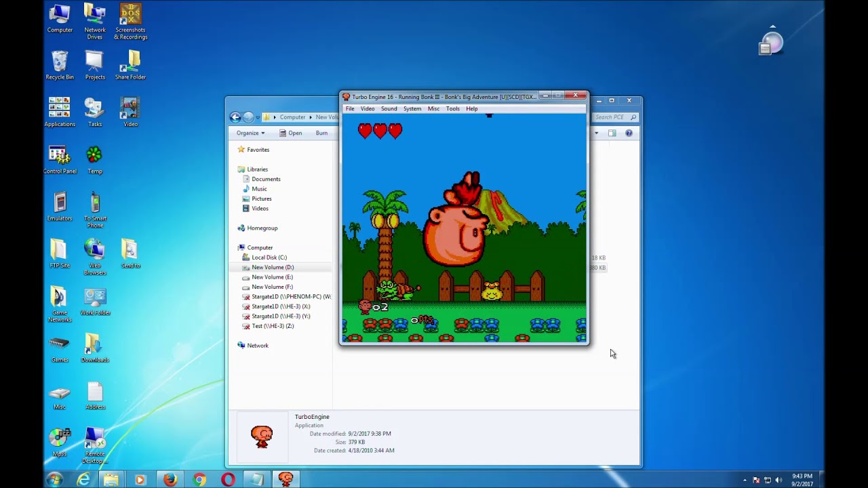
Task: Open Turbo Engine Misc menu
Action: point(433,108)
